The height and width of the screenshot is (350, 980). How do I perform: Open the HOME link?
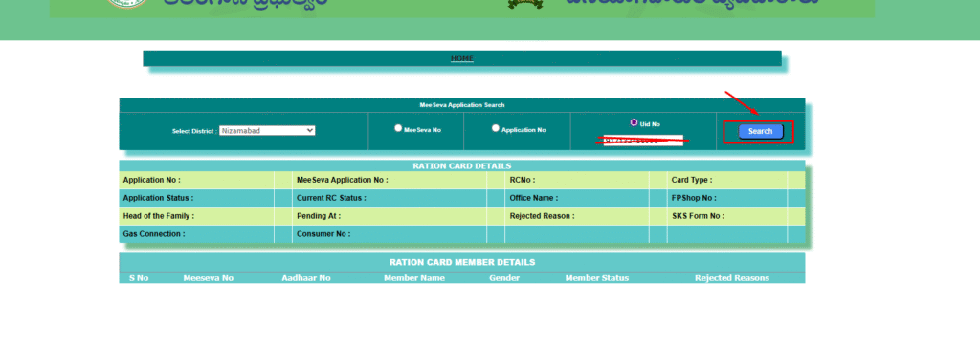point(462,58)
